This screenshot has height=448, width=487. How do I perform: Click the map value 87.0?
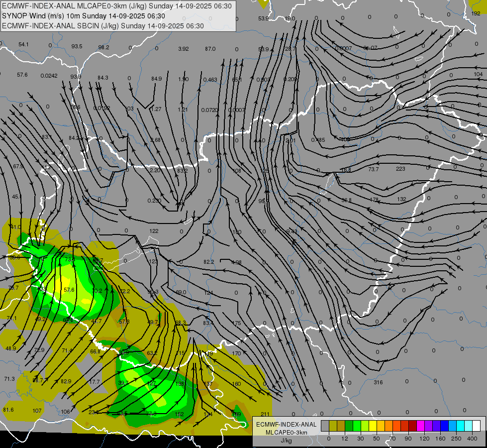click(x=210, y=49)
